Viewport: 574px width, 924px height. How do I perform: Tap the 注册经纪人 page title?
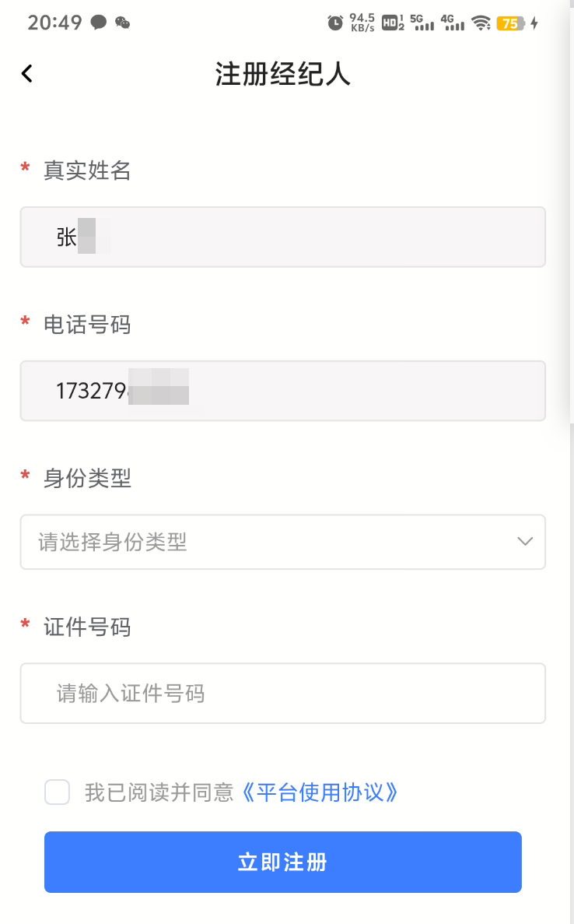pyautogui.click(x=283, y=75)
